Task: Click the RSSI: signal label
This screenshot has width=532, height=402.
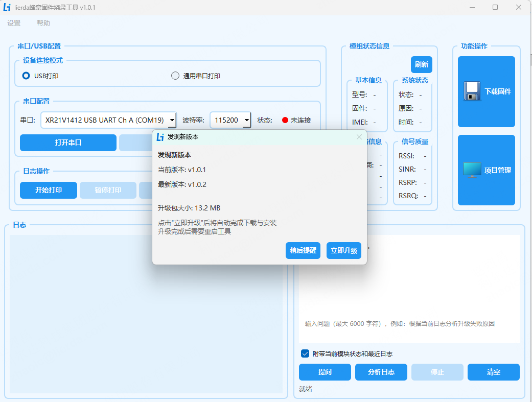Action: [406, 156]
